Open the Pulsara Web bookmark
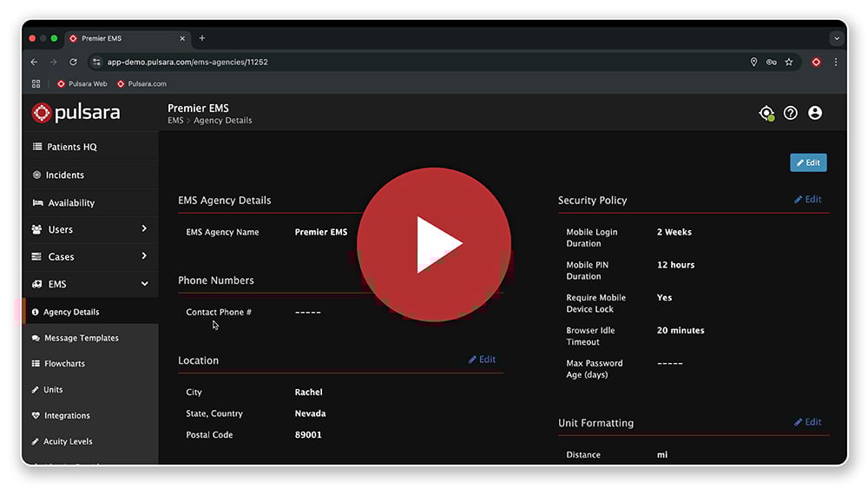 (82, 84)
